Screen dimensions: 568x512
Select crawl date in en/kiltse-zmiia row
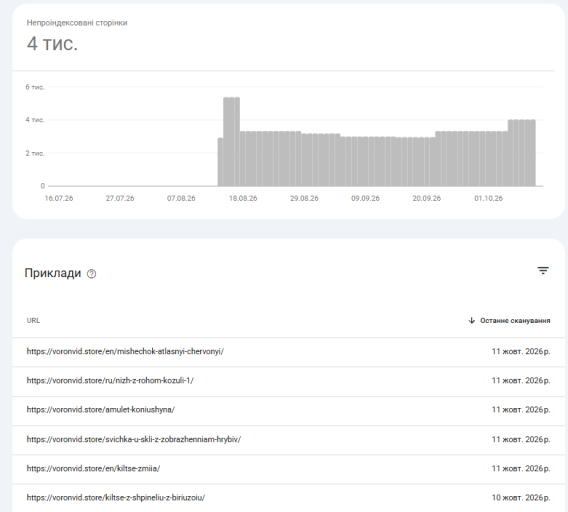[521, 468]
